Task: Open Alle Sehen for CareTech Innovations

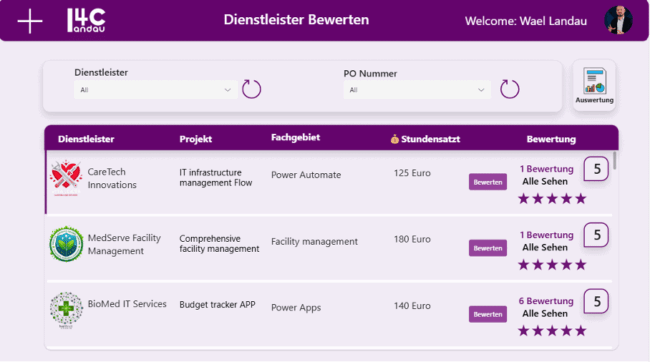Action: [545, 181]
